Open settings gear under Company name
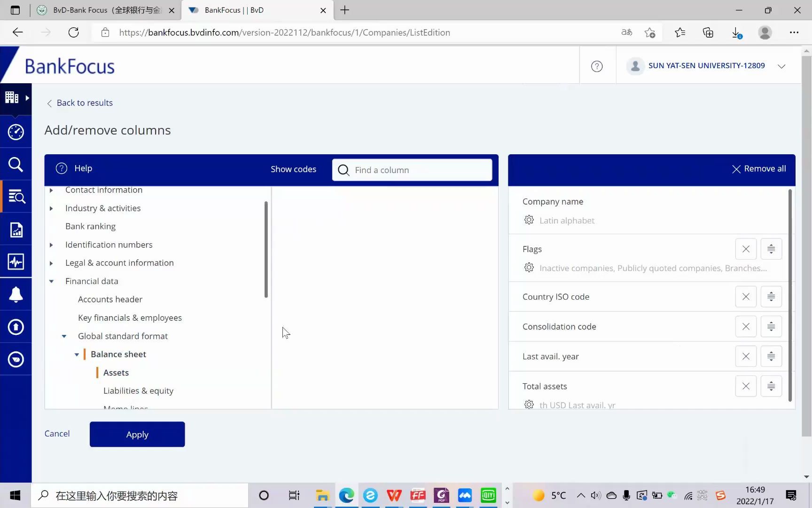 click(x=529, y=220)
